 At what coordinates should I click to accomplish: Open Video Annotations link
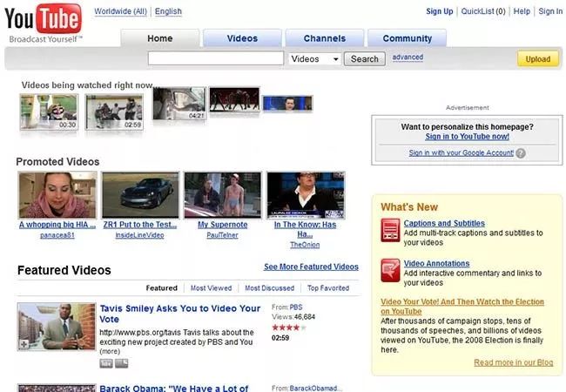[436, 263]
